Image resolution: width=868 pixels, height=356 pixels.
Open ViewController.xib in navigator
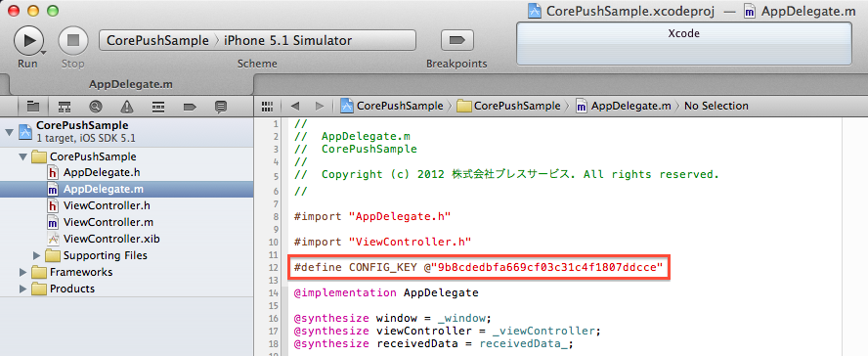(111, 240)
